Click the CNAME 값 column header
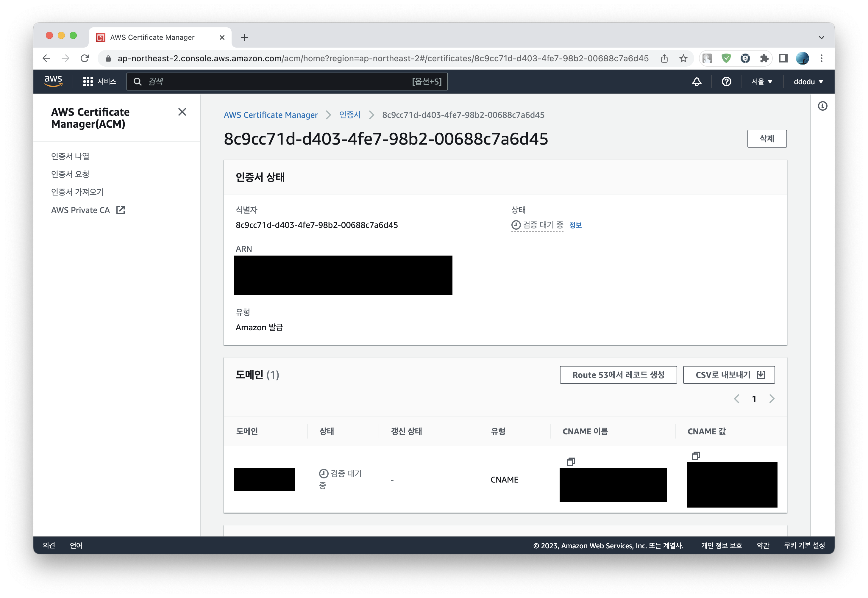Image resolution: width=868 pixels, height=598 pixels. 706,431
